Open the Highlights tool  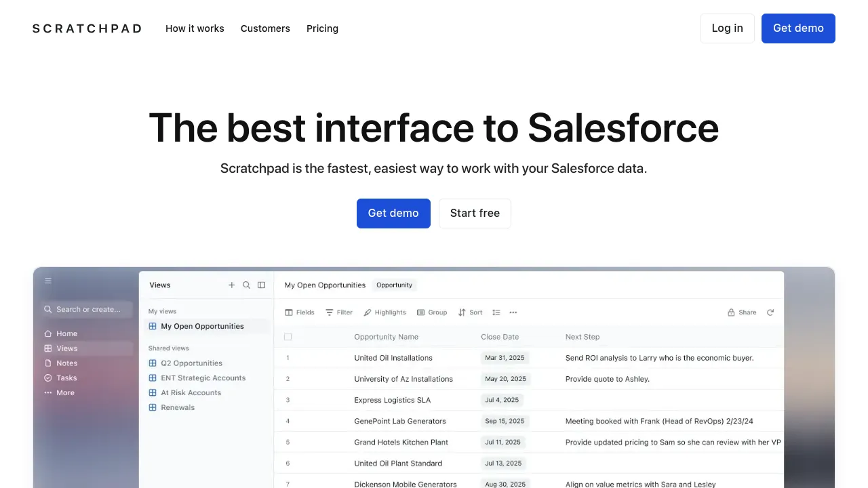384,312
